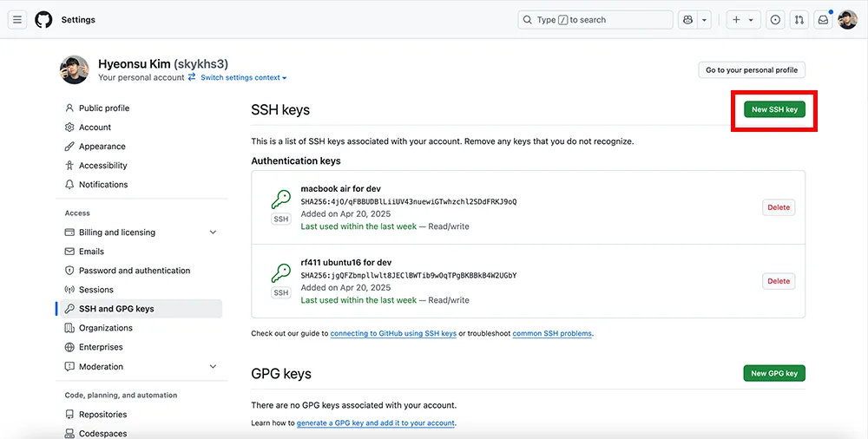This screenshot has width=868, height=439.
Task: Expand Billing and licensing section
Action: (x=213, y=233)
